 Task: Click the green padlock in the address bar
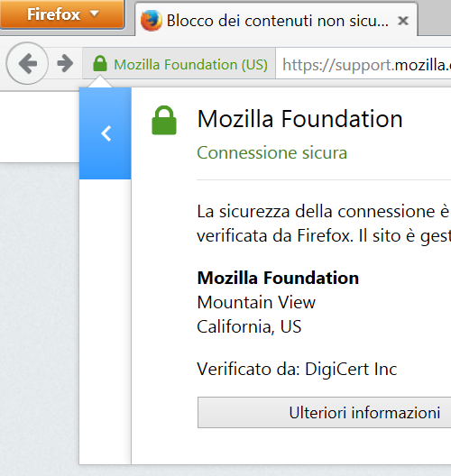click(x=100, y=63)
